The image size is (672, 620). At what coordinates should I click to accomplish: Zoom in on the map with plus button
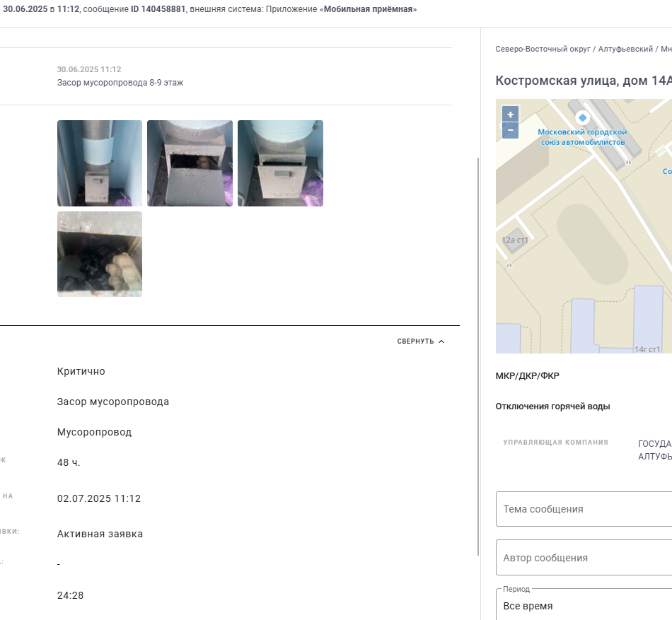click(510, 115)
